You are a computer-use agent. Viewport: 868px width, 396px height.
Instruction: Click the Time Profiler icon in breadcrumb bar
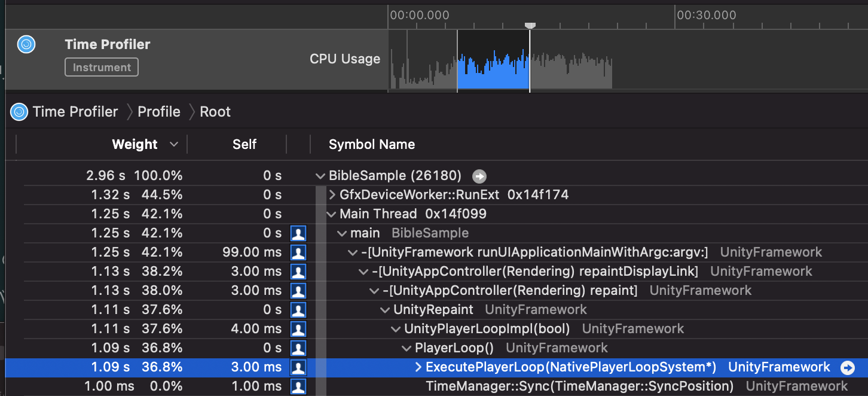click(x=20, y=112)
